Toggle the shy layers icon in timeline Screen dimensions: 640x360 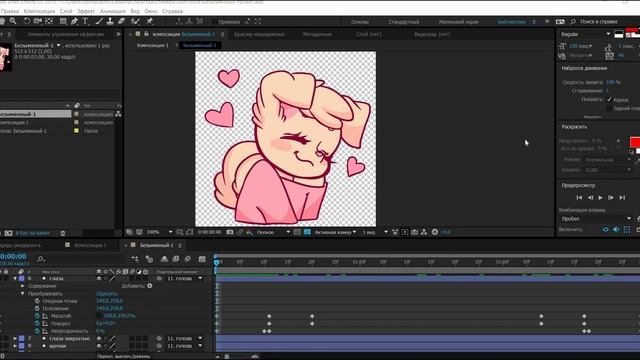pyautogui.click(x=164, y=259)
